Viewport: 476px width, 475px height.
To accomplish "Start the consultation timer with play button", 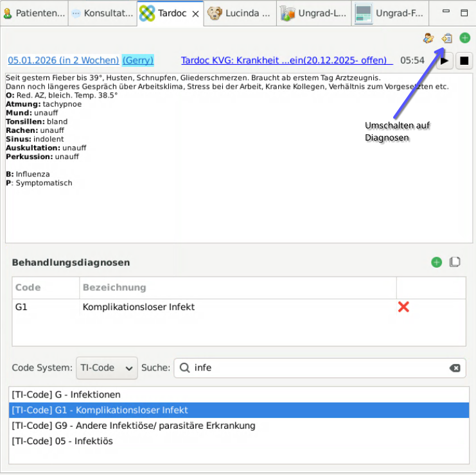I will coord(444,61).
